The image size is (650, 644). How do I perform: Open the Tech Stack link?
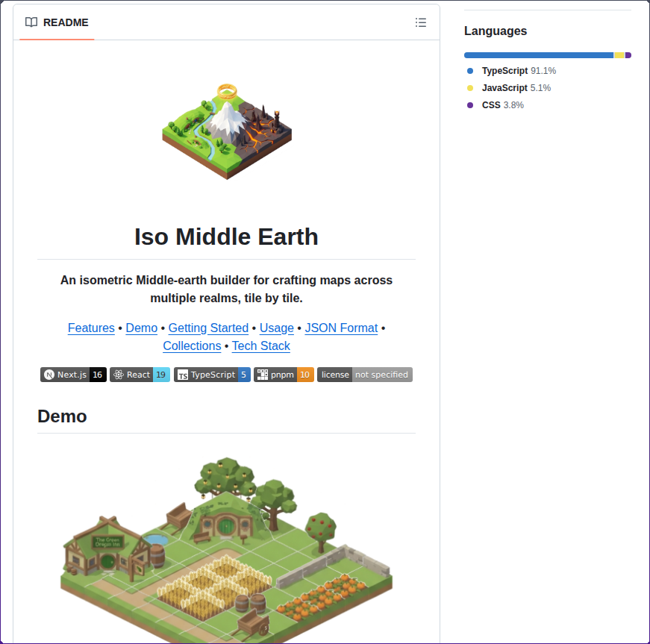260,346
